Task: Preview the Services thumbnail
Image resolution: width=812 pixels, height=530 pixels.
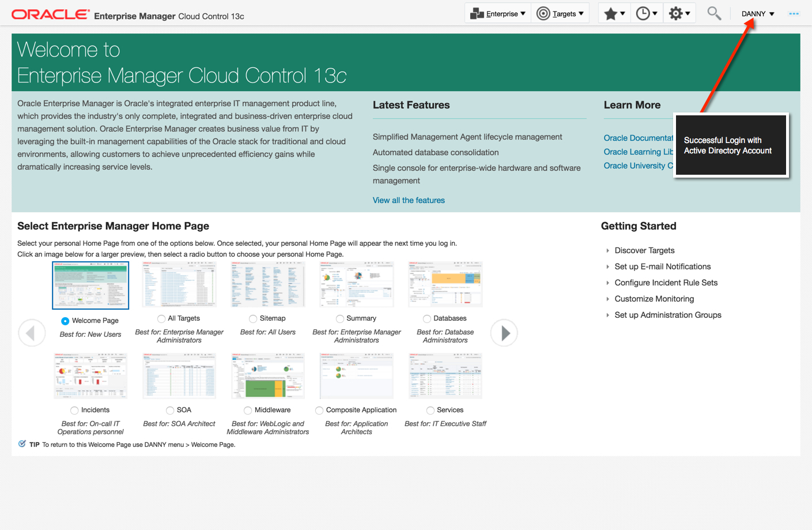Action: (x=445, y=376)
